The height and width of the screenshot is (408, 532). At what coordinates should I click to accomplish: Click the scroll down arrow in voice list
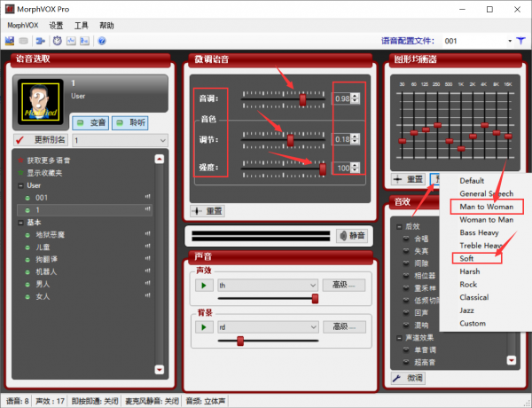click(160, 370)
